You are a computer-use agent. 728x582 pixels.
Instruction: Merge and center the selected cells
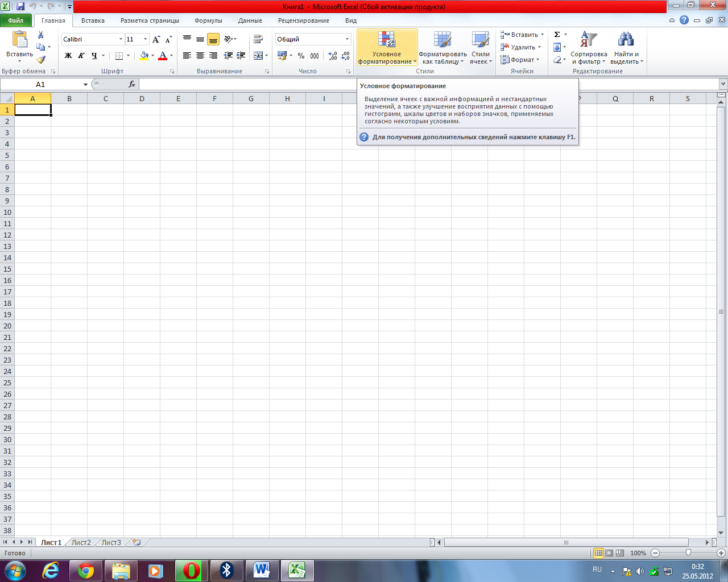click(258, 56)
